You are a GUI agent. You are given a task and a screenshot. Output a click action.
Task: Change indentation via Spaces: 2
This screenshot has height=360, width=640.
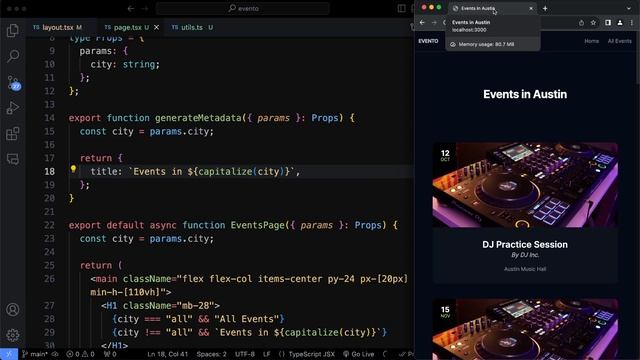(211, 354)
